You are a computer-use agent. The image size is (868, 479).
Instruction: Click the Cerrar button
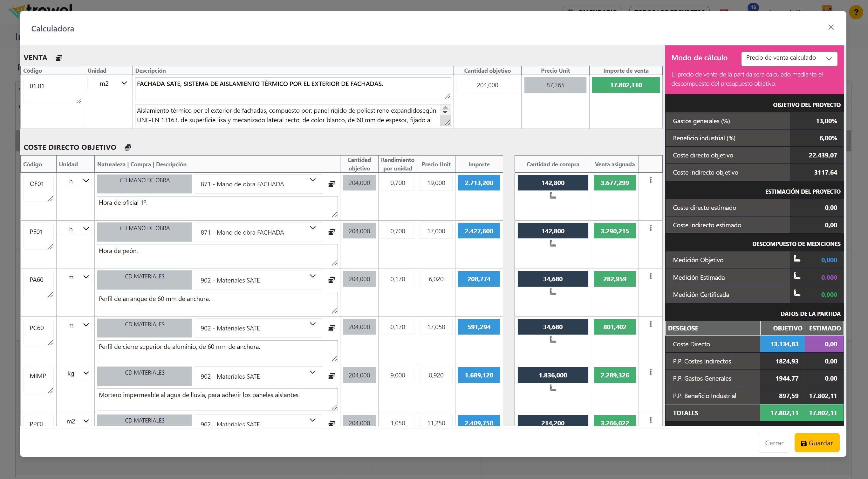coord(774,443)
